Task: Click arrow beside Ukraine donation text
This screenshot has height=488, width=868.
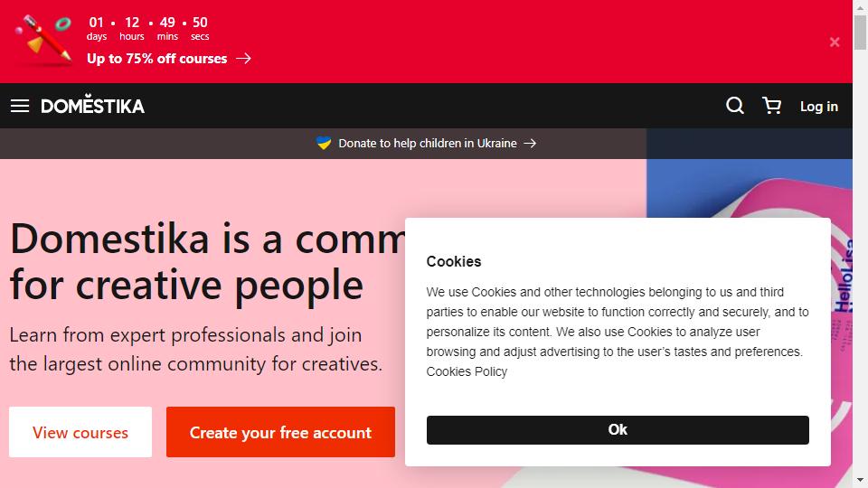Action: [530, 144]
